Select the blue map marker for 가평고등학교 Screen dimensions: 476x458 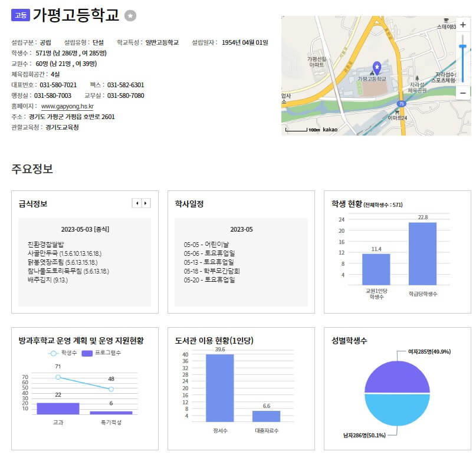point(377,67)
